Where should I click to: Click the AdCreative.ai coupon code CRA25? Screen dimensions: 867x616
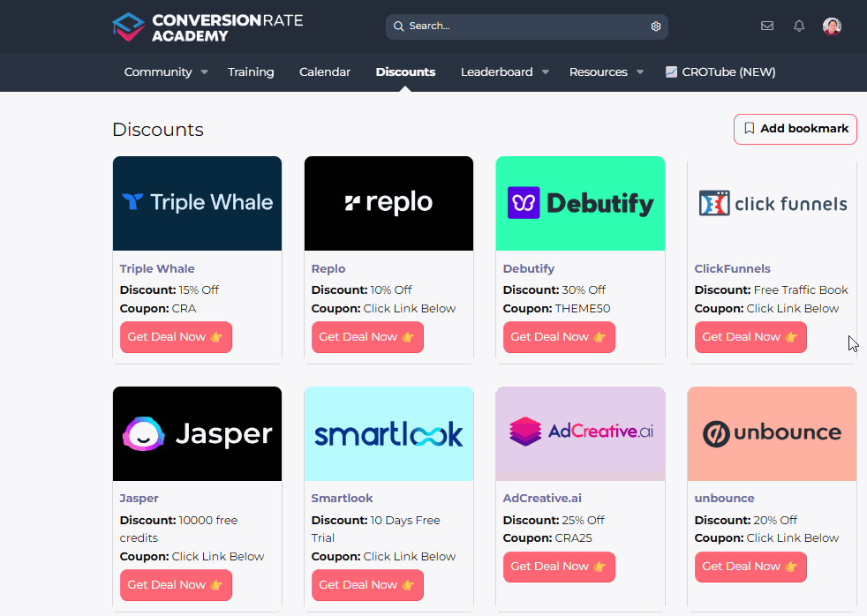click(x=573, y=537)
